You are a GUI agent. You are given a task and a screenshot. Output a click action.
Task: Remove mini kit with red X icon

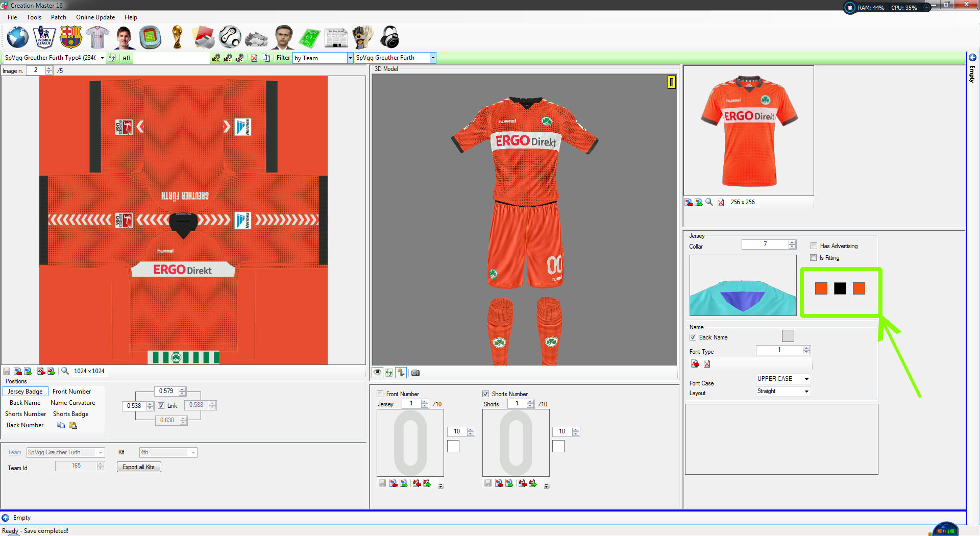point(721,203)
